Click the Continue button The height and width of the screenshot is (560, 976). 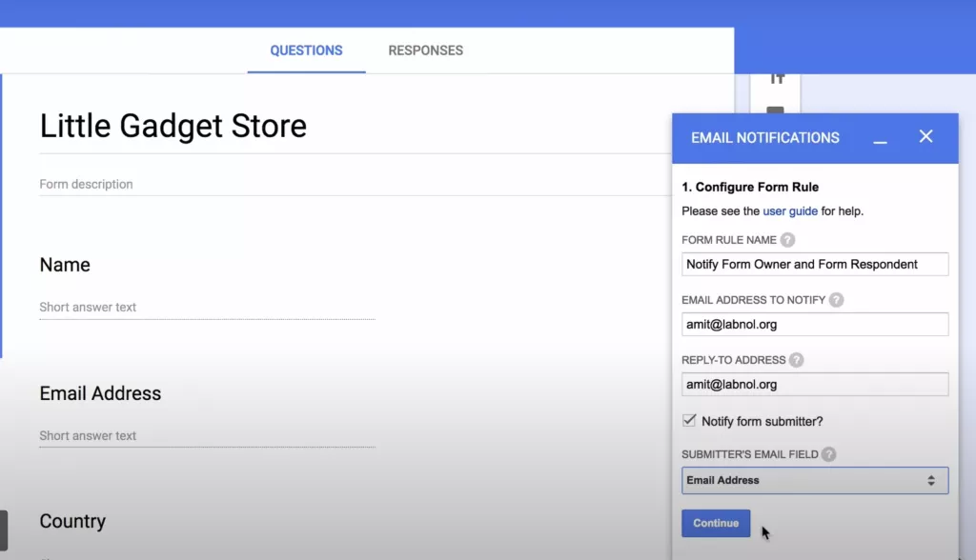point(716,523)
